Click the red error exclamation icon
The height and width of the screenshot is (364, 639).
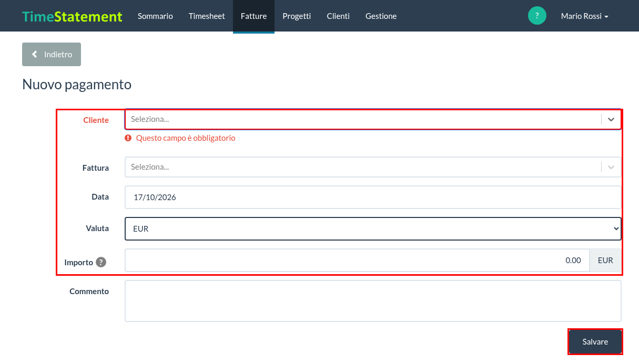pos(128,138)
